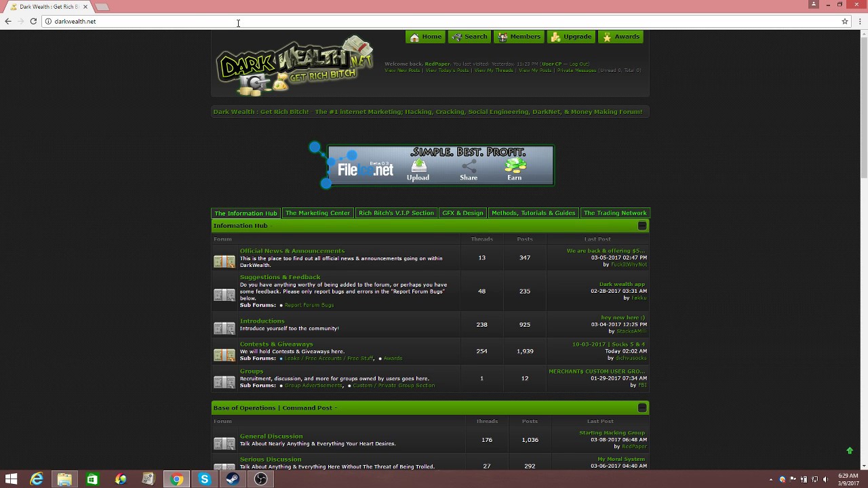Open Group Advertisements sub forum
This screenshot has height=488, width=868.
pos(314,386)
